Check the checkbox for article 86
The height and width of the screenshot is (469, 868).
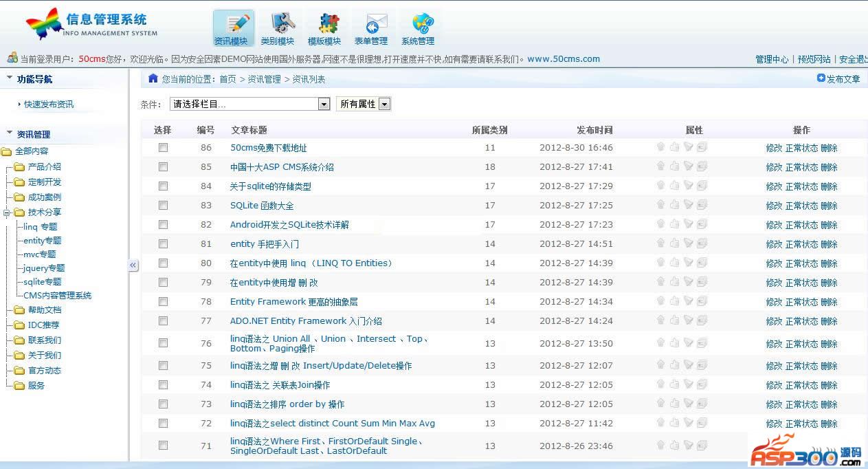(x=163, y=148)
